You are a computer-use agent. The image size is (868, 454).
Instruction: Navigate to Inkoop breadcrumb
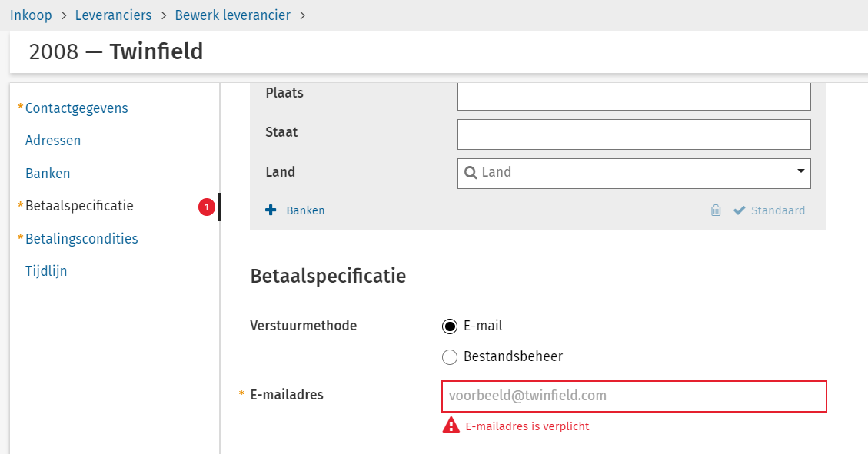[31, 15]
